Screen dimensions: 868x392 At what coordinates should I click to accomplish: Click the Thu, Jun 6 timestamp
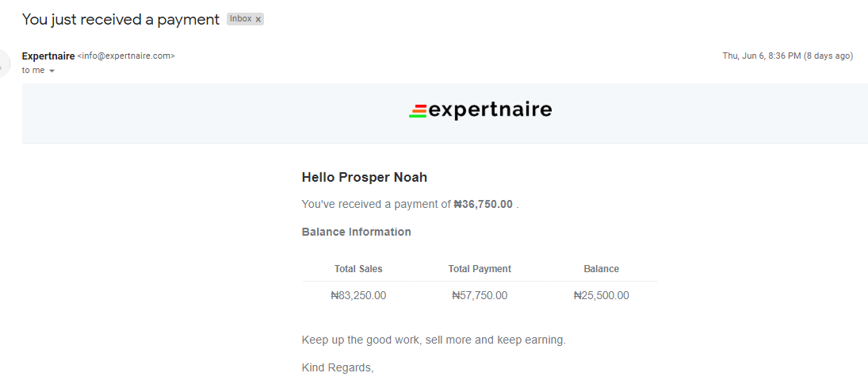(788, 56)
